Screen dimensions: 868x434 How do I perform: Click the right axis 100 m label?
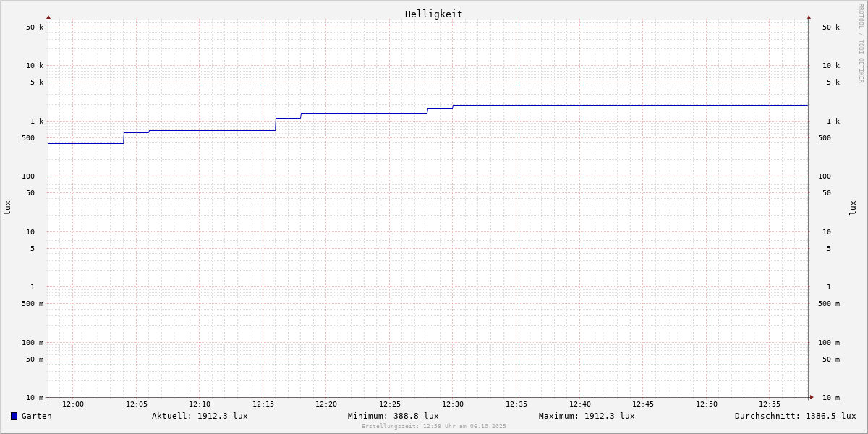[x=829, y=343]
